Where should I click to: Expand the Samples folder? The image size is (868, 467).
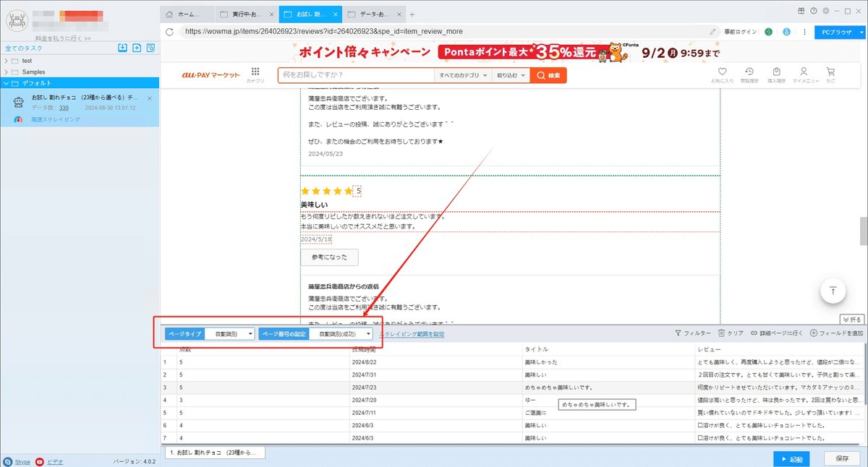click(x=7, y=72)
